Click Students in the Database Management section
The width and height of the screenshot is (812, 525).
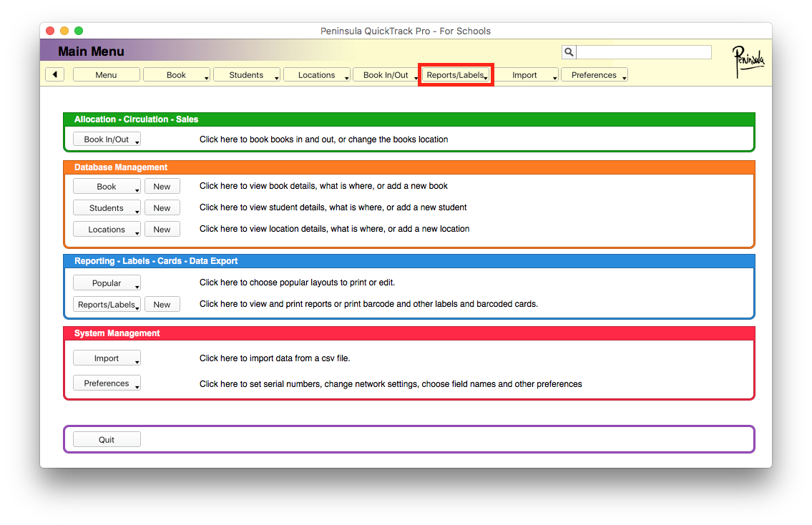coord(107,207)
